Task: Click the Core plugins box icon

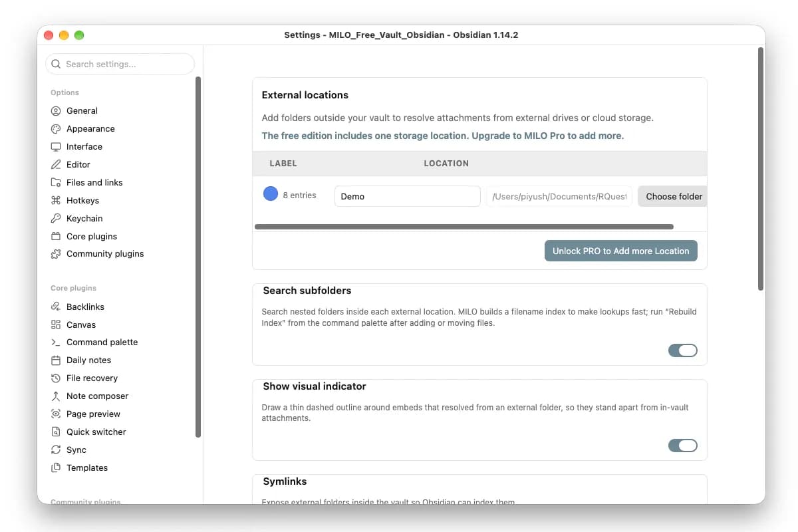Action: click(56, 237)
